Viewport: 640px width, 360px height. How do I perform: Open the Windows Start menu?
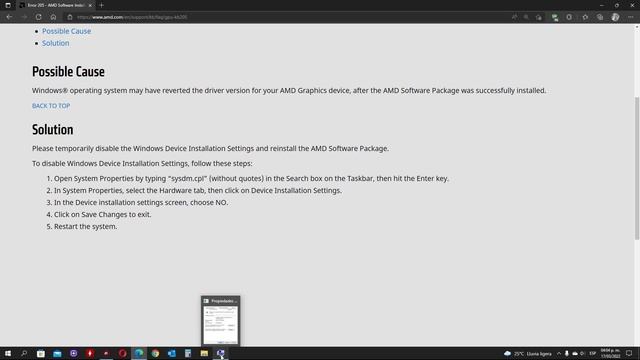[x=8, y=353]
